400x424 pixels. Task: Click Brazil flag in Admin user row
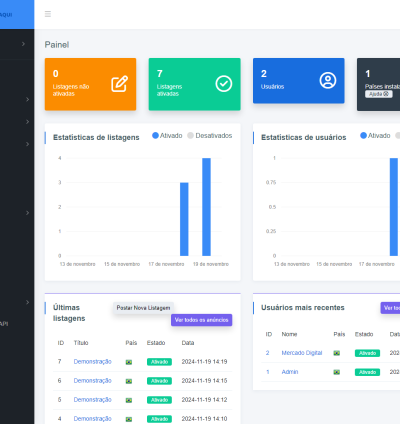(337, 372)
